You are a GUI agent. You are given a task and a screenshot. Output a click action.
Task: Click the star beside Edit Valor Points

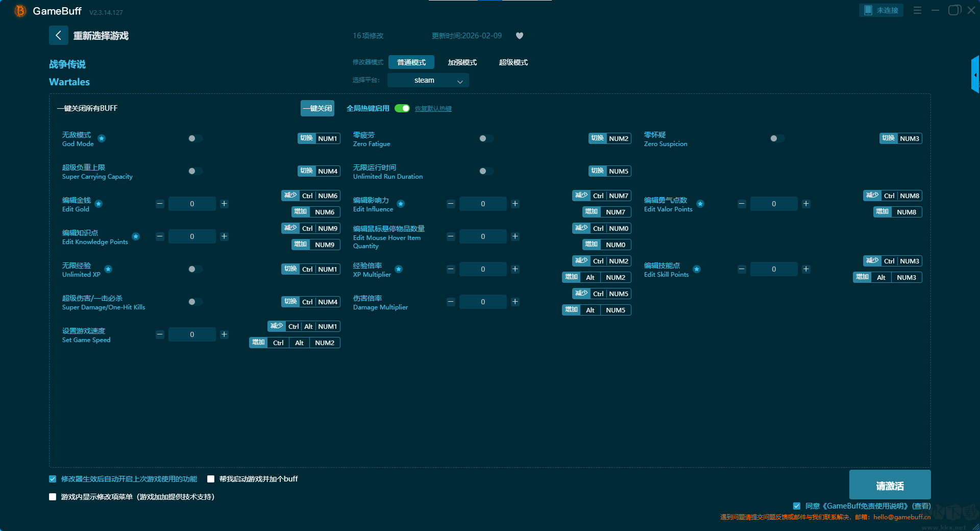tap(700, 204)
